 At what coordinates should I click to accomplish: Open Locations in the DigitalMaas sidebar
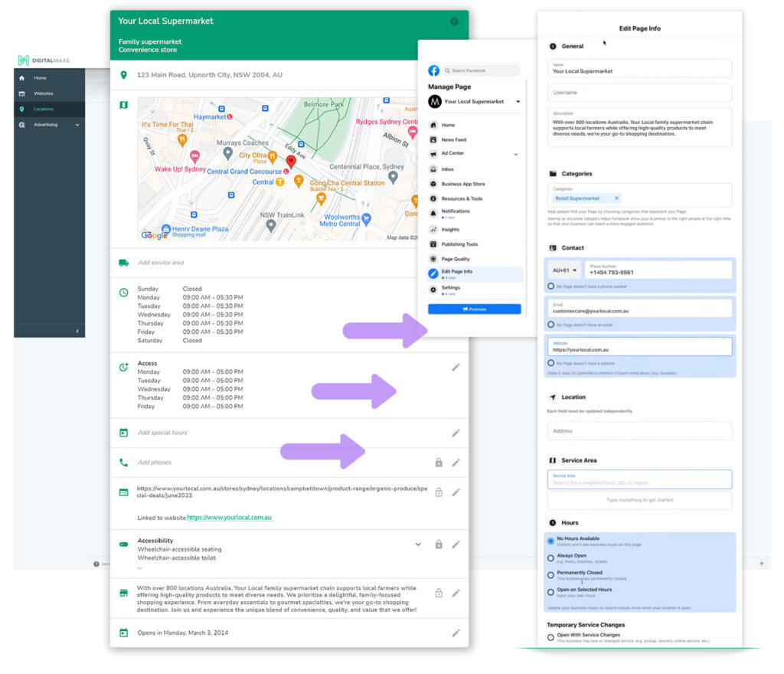coord(43,109)
